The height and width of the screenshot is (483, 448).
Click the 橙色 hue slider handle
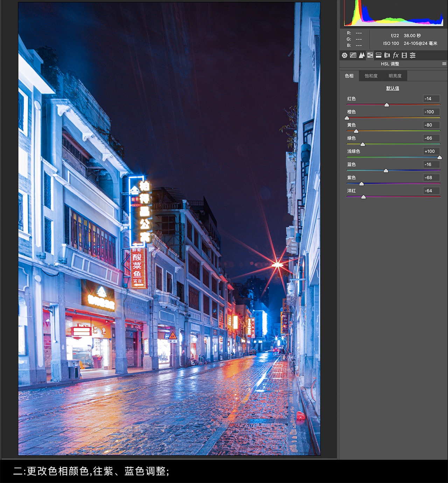[x=347, y=118]
